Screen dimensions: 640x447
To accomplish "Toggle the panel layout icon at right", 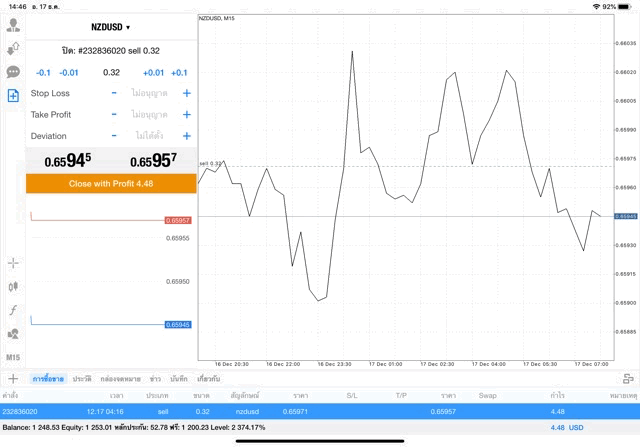I will click(x=628, y=379).
